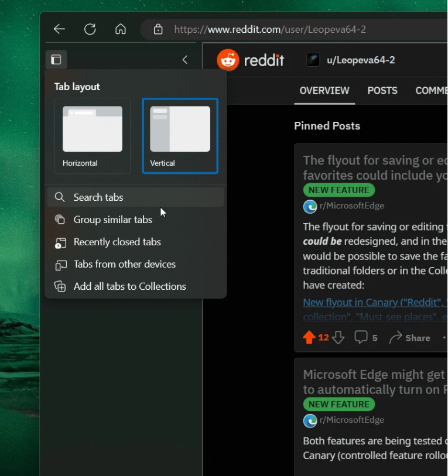Share the flyout post
This screenshot has width=448, height=476.
(409, 338)
